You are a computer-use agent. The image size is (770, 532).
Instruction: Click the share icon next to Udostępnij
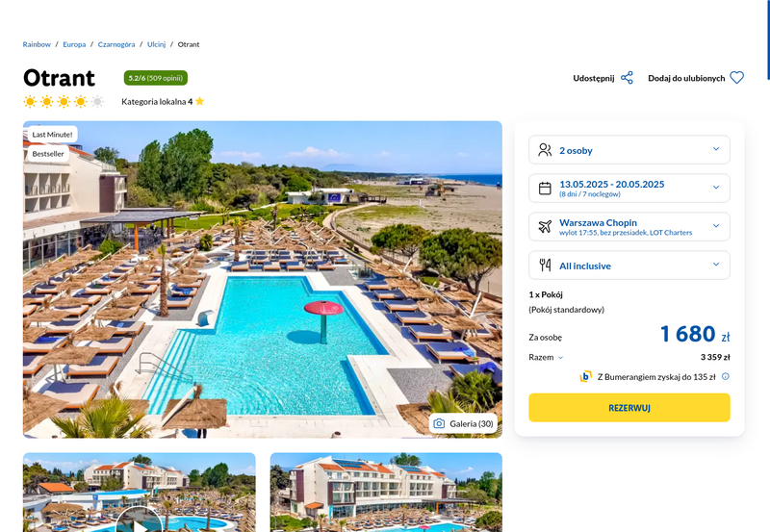tap(627, 78)
